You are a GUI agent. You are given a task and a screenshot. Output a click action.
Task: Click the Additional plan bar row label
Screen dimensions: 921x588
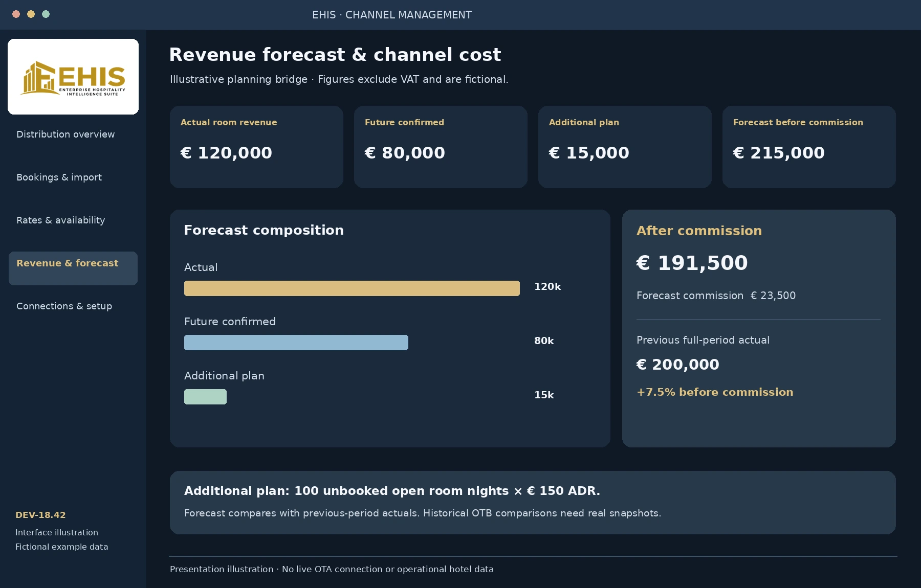click(224, 376)
